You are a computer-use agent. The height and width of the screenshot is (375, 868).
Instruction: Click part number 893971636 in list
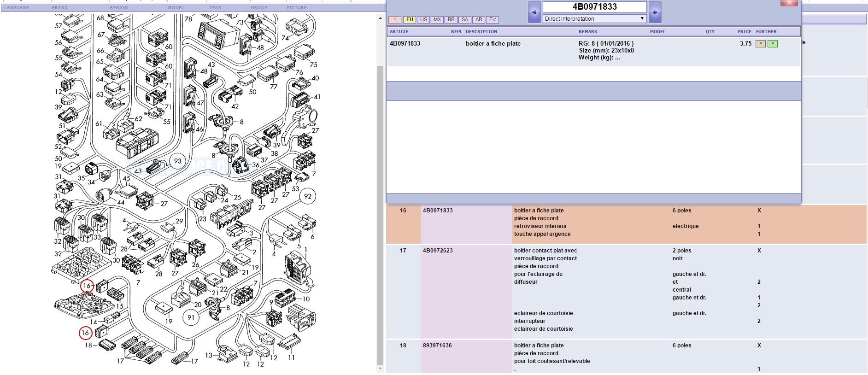tap(437, 346)
